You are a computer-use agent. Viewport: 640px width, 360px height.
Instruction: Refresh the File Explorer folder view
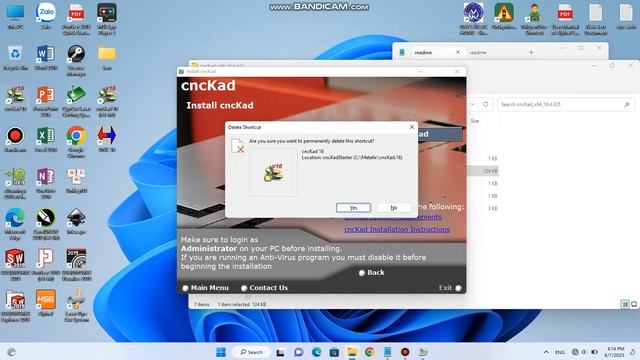pos(485,104)
